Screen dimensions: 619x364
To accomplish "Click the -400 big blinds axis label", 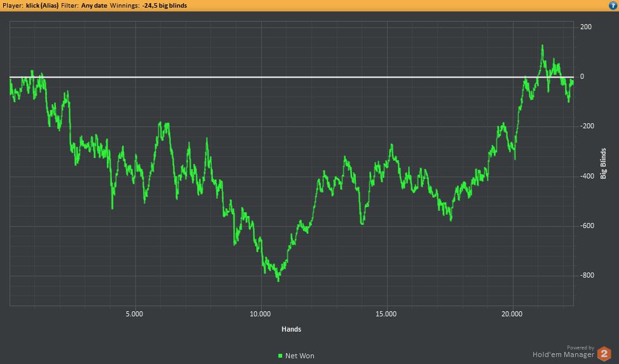I will (x=587, y=176).
